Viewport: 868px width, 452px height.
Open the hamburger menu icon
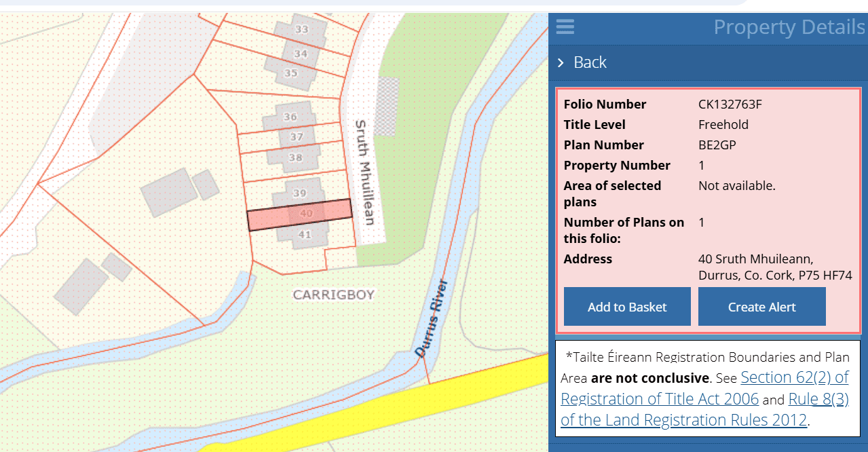[x=565, y=27]
